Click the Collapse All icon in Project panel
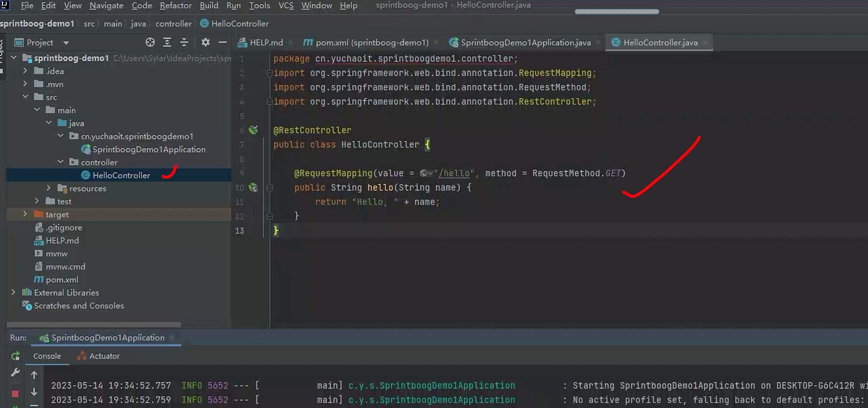 coord(184,42)
